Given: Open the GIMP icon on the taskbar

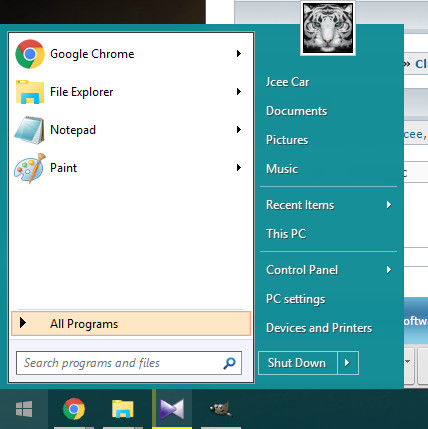Looking at the screenshot, I should (x=221, y=409).
